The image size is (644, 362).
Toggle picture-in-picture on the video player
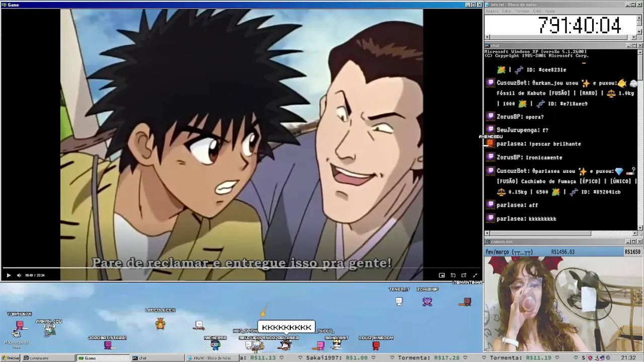tap(442, 275)
